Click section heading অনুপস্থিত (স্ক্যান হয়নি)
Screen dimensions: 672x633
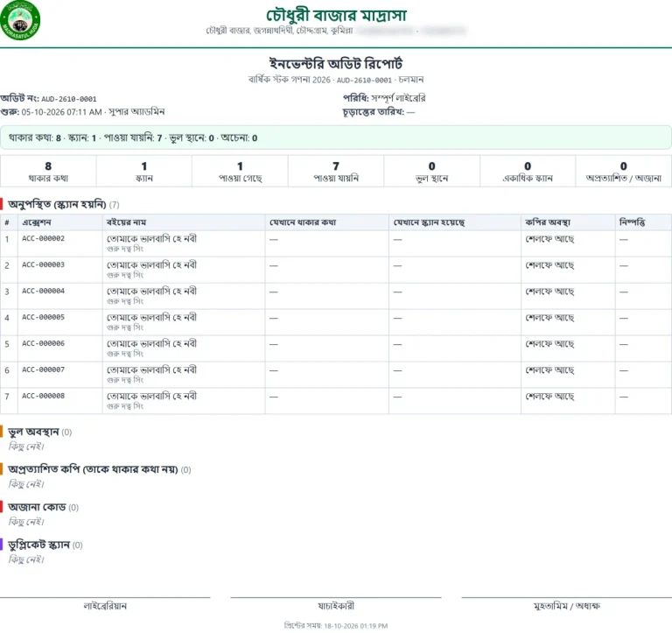57,205
